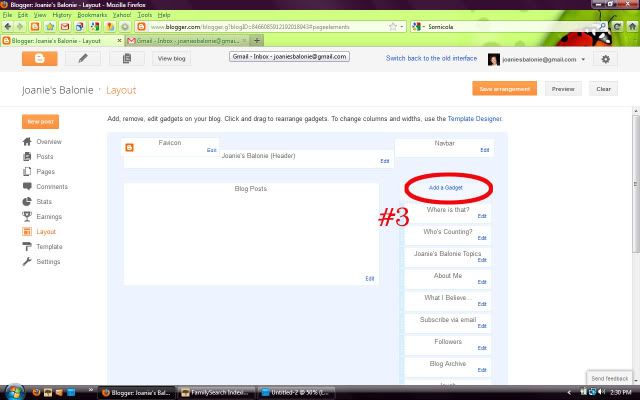Click the Preview button
The height and width of the screenshot is (400, 640).
564,89
